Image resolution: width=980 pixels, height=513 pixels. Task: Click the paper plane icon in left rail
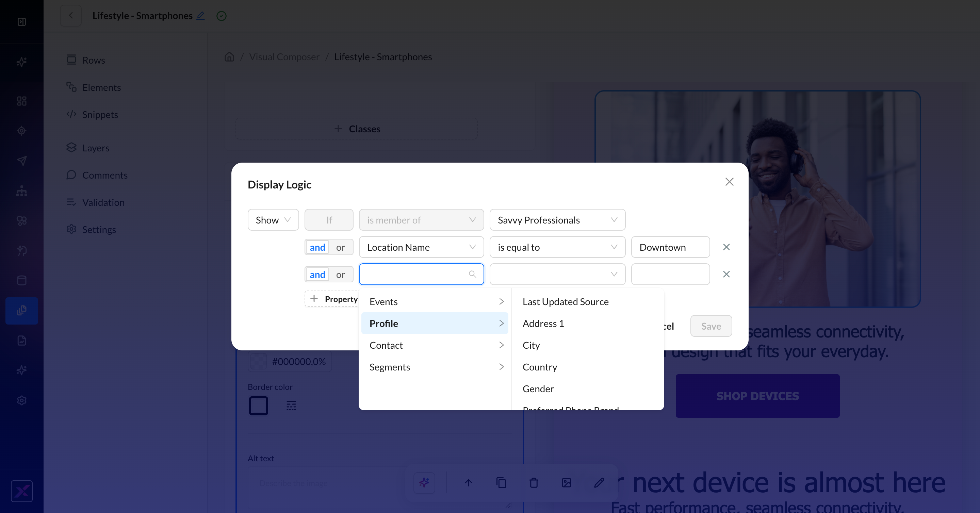(x=22, y=161)
